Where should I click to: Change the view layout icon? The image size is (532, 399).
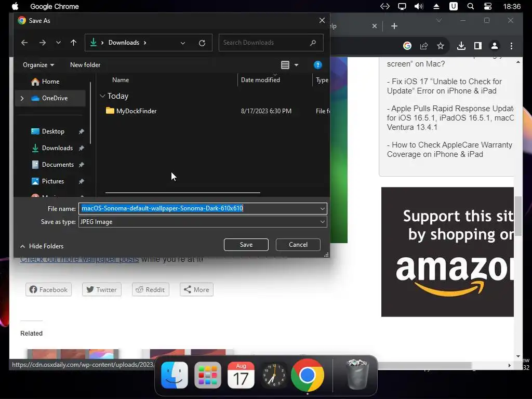[x=285, y=65]
